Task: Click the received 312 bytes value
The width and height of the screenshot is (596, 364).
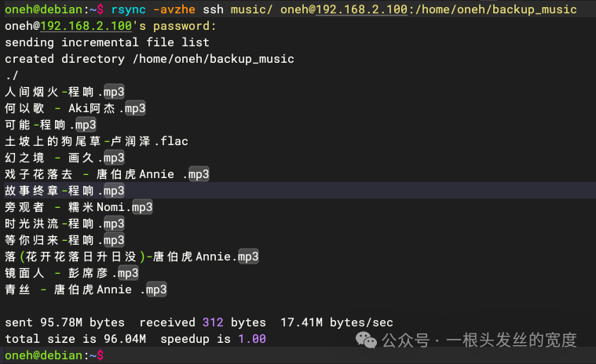Action: pyautogui.click(x=212, y=322)
